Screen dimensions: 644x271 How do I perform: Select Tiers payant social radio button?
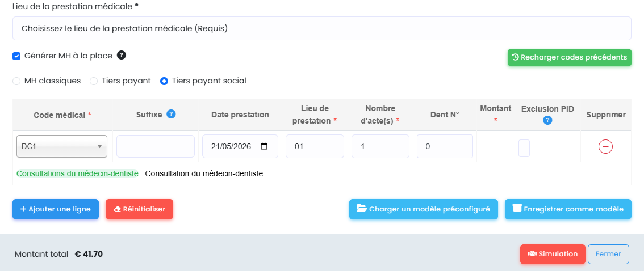point(164,81)
